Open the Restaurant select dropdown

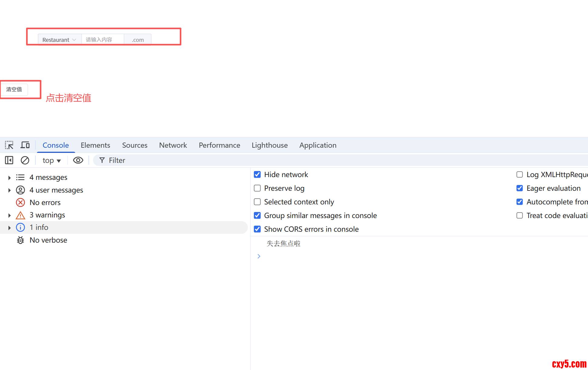point(59,40)
